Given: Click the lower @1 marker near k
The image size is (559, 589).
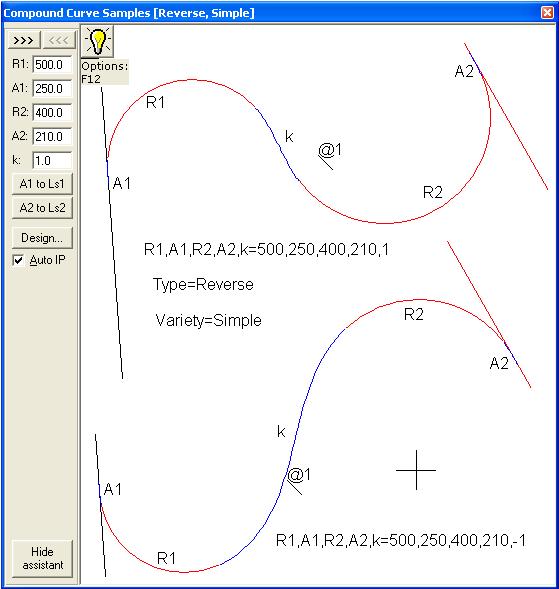Looking at the screenshot, I should pyautogui.click(x=299, y=480).
